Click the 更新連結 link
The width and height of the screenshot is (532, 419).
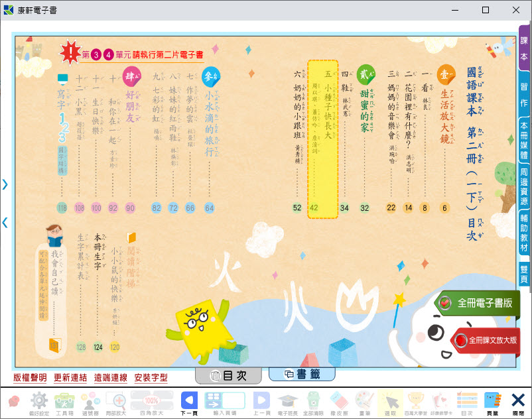point(70,378)
